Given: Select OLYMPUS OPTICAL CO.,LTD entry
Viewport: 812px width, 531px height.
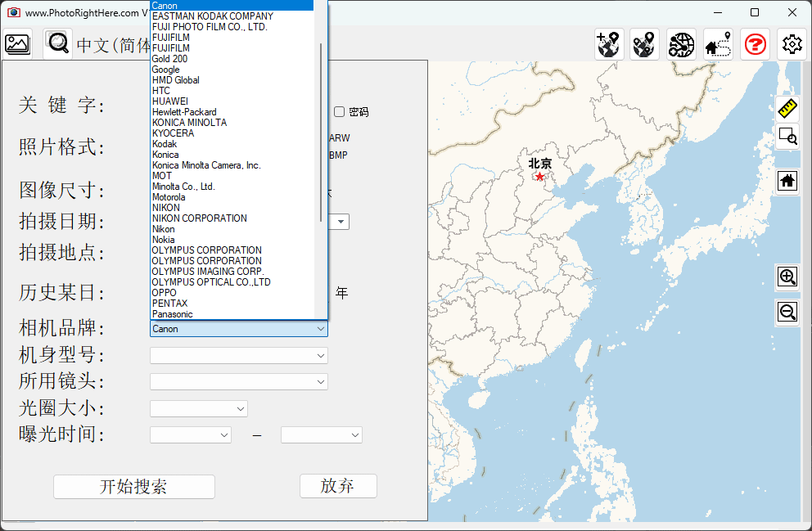Looking at the screenshot, I should [232, 282].
